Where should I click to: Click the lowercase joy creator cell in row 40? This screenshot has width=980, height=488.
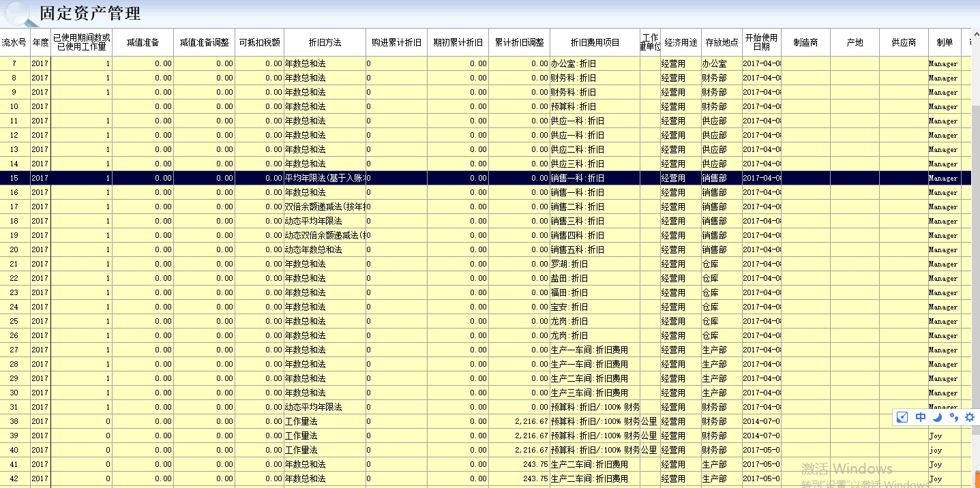point(945,450)
